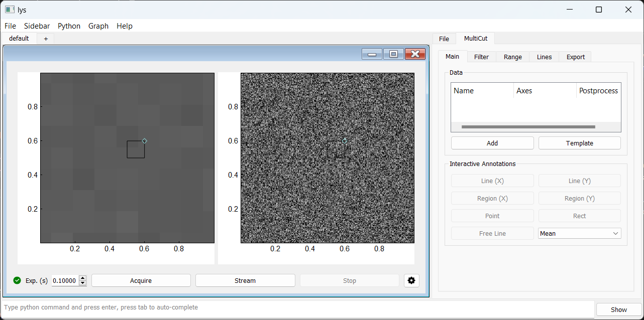Image resolution: width=644 pixels, height=320 pixels.
Task: Maximize the inner graph subwindow
Action: [393, 54]
